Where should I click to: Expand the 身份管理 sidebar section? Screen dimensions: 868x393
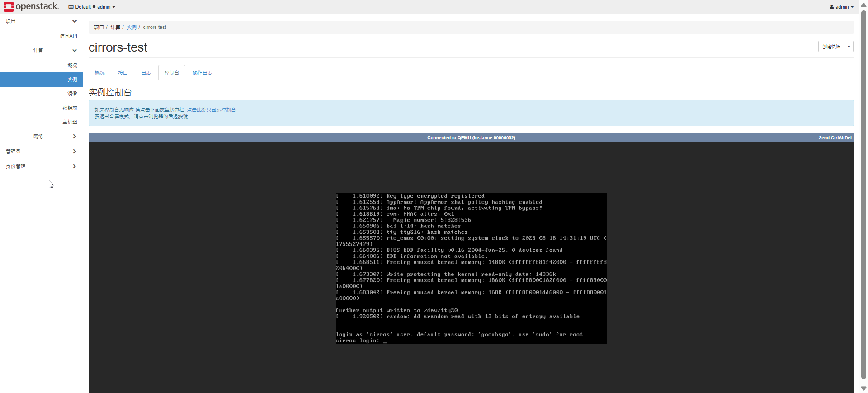41,166
